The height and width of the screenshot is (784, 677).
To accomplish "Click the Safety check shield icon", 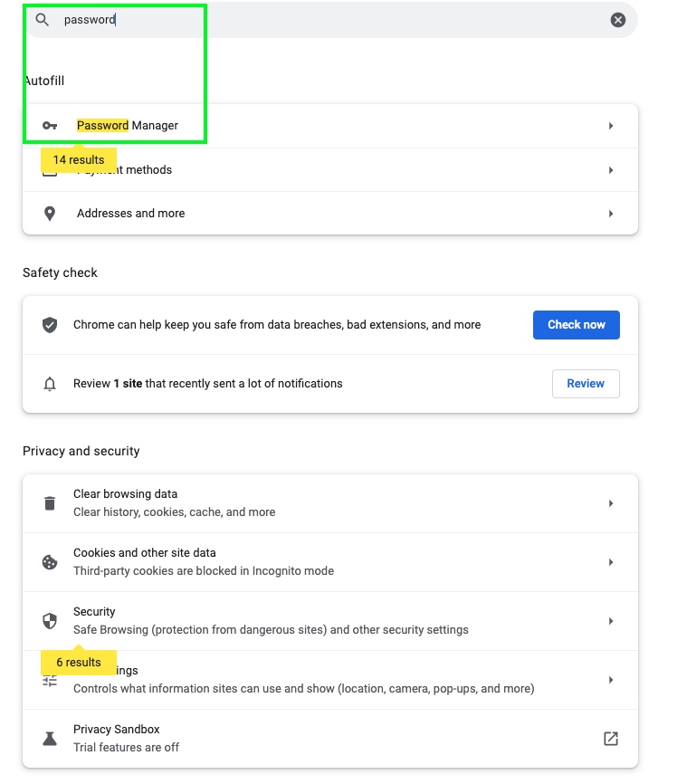I will (x=50, y=325).
